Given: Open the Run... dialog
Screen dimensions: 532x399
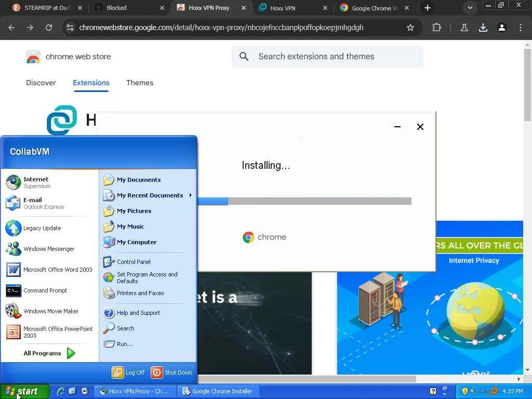Looking at the screenshot, I should click(x=148, y=344).
